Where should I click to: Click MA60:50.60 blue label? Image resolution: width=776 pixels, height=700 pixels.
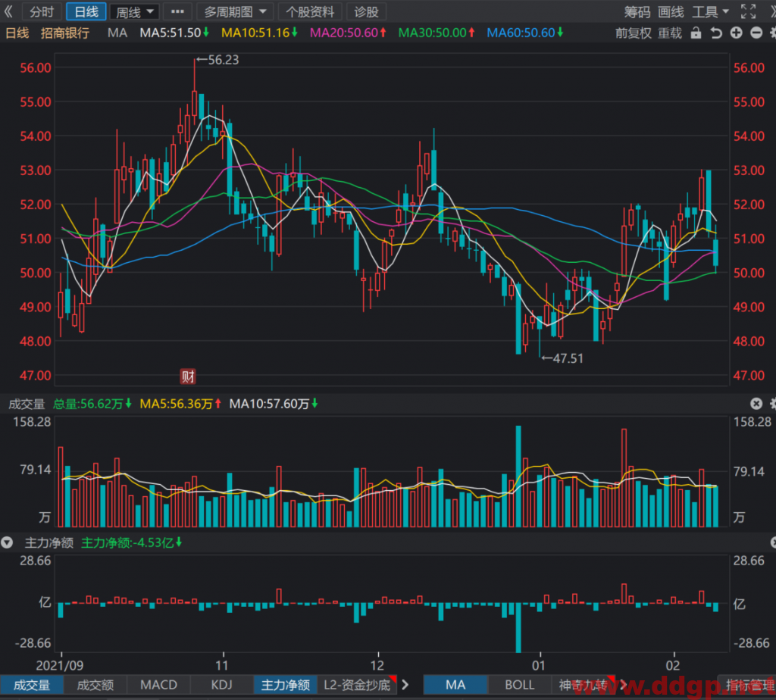[525, 33]
